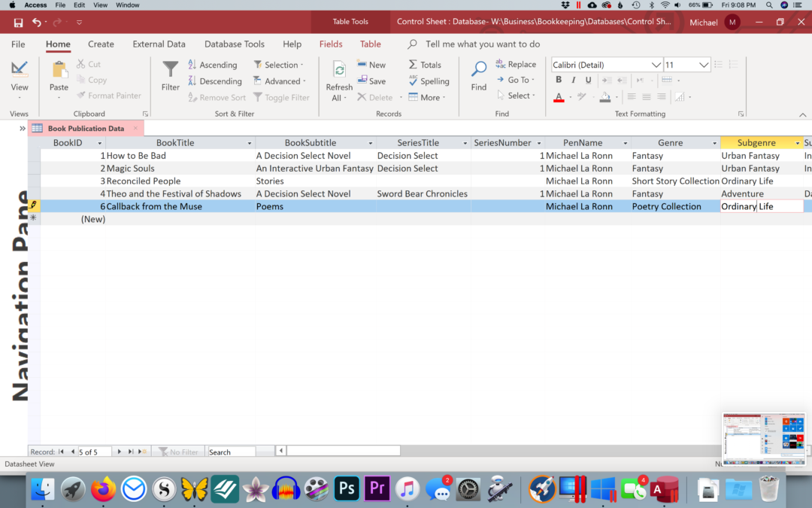The width and height of the screenshot is (812, 508).
Task: Go to previous record button
Action: click(x=72, y=452)
